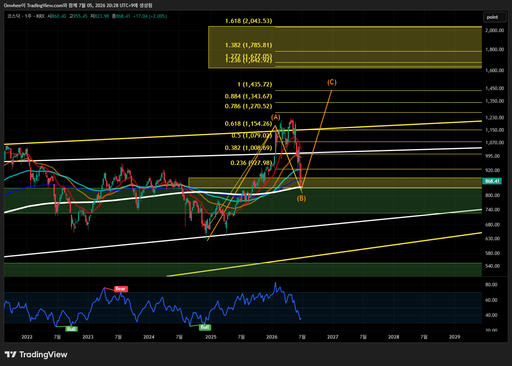Click the (A) wave label

pos(276,117)
